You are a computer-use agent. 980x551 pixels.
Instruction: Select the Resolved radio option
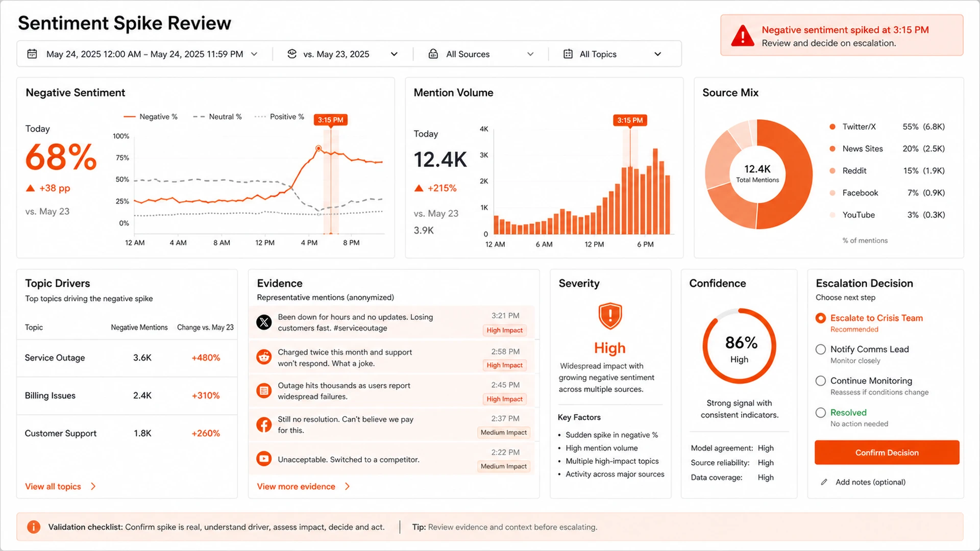tap(821, 413)
